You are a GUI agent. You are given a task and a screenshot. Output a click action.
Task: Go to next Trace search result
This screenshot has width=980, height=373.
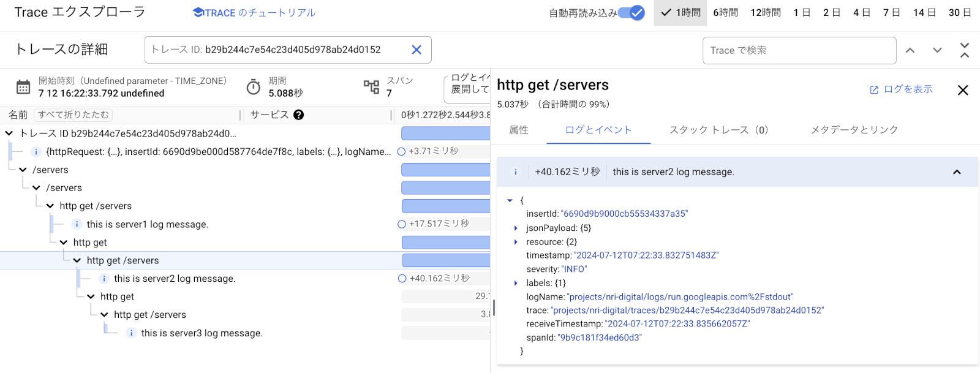(937, 50)
